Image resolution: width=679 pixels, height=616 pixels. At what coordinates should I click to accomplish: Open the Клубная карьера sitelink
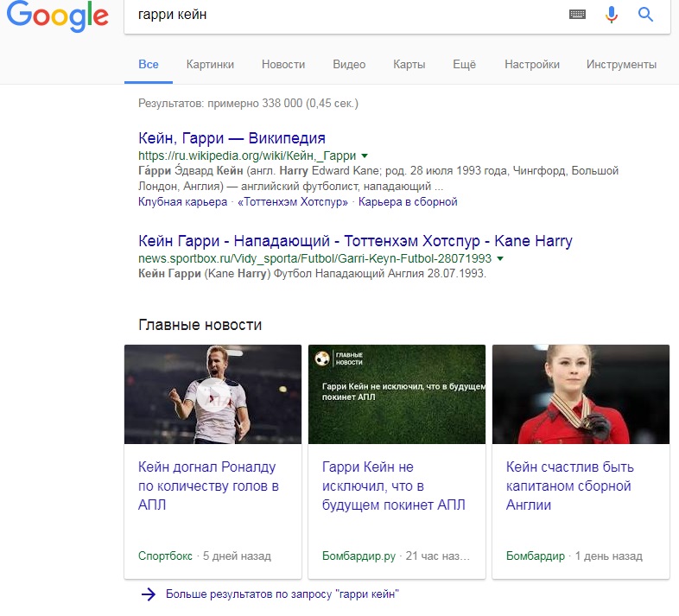pyautogui.click(x=182, y=202)
